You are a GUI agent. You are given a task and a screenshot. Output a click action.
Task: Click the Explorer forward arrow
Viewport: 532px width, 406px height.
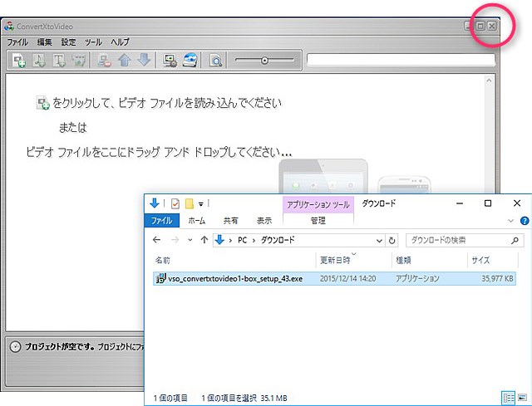point(175,240)
